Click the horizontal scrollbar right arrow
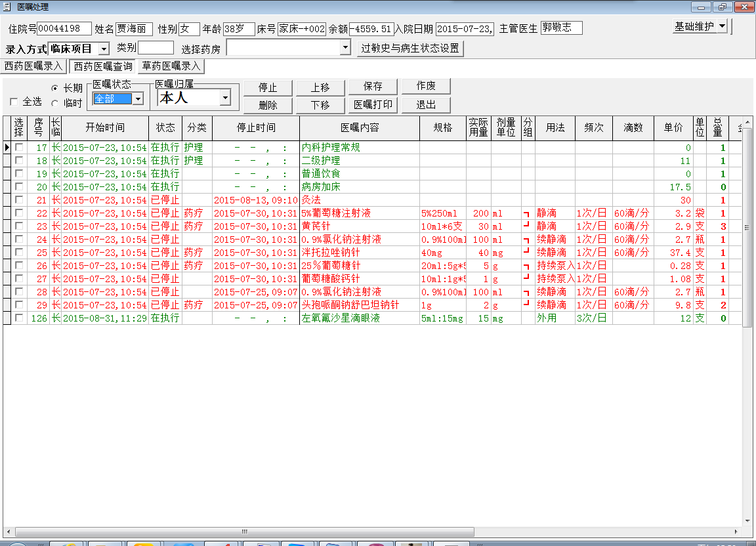This screenshot has height=546, width=756. (x=736, y=532)
